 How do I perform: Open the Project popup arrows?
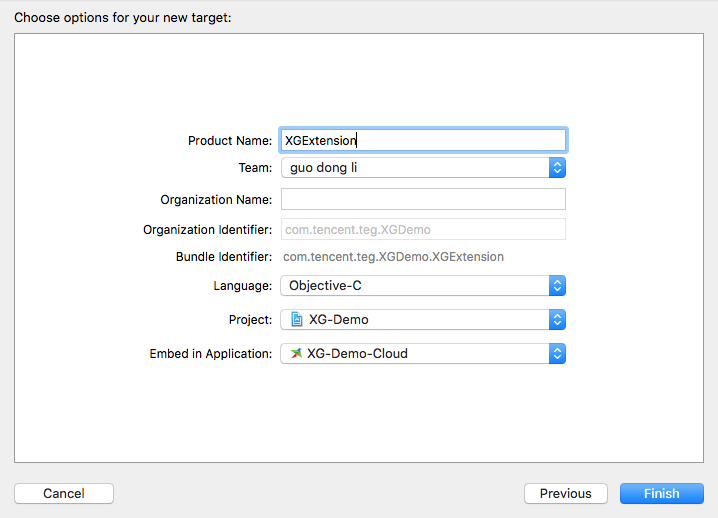[x=558, y=320]
